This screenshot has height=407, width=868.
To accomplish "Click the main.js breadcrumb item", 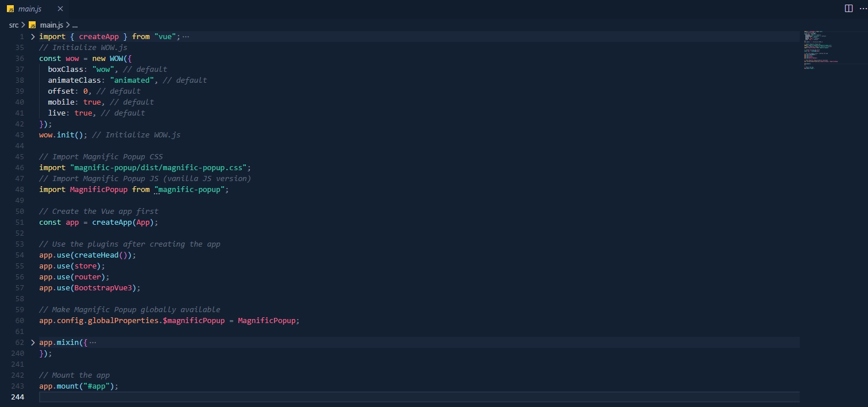I will tap(51, 25).
